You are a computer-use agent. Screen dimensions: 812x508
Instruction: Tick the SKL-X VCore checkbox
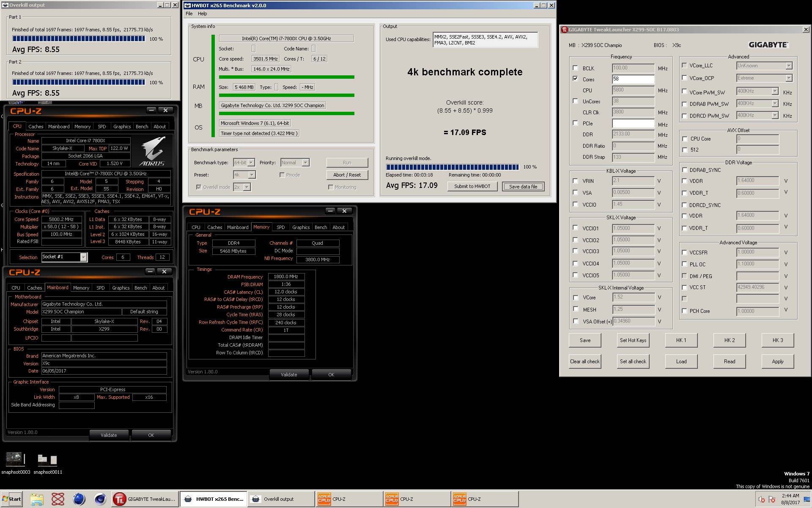tap(575, 297)
